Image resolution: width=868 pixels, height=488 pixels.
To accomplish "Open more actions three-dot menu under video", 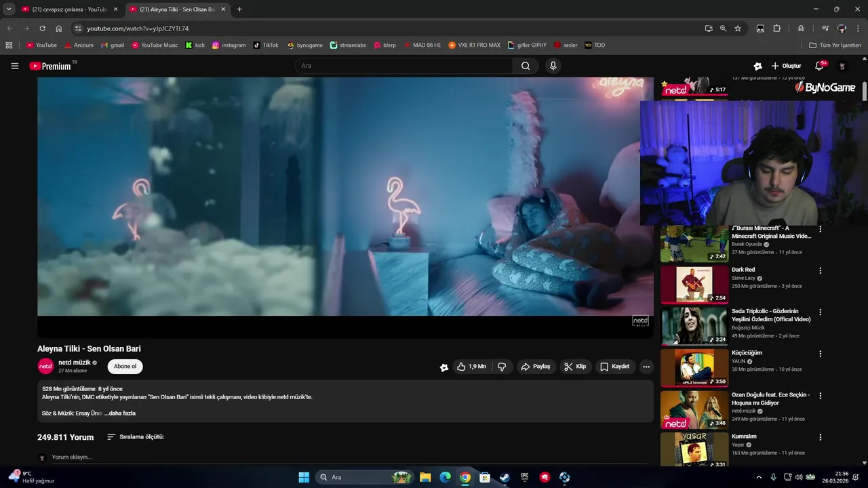I will [646, 367].
